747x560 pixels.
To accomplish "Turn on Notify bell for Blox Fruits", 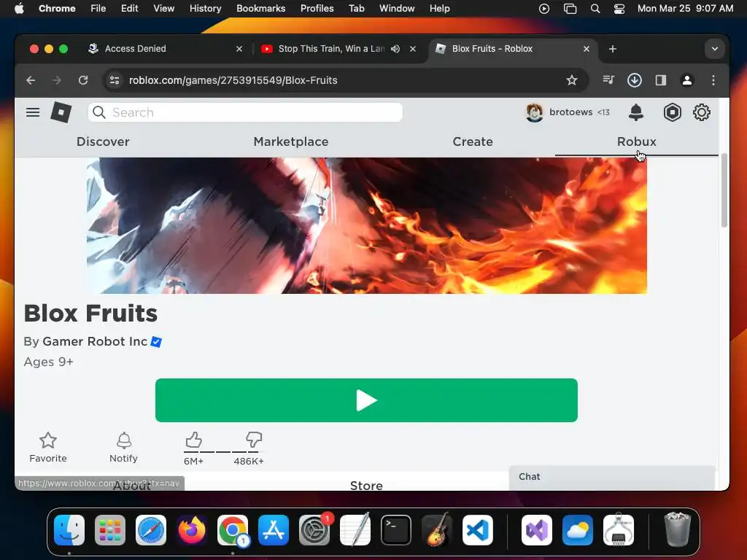I will click(x=124, y=440).
